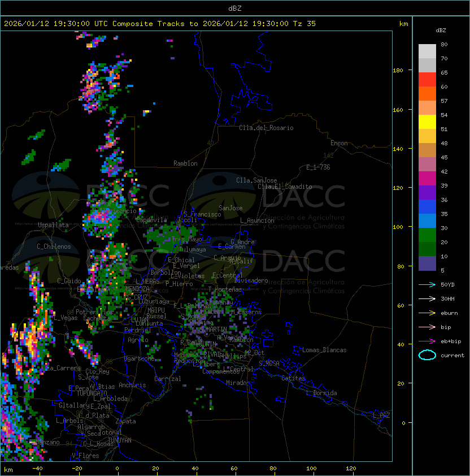
Task: Select the V_Flores map label
Action: (x=85, y=456)
